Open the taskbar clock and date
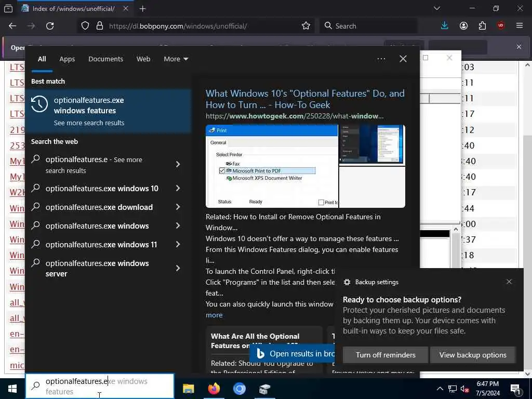This screenshot has height=399, width=532. 487,389
